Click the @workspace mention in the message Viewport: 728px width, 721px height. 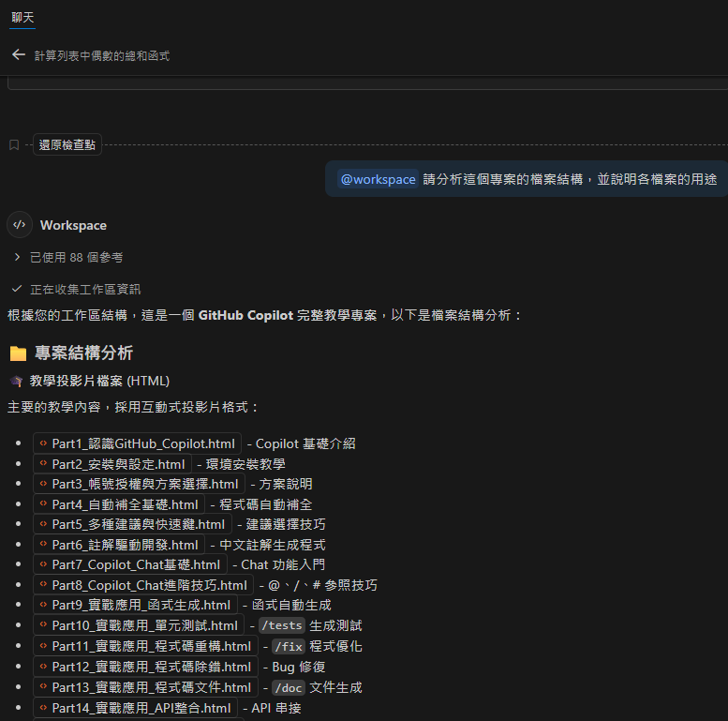pos(378,179)
